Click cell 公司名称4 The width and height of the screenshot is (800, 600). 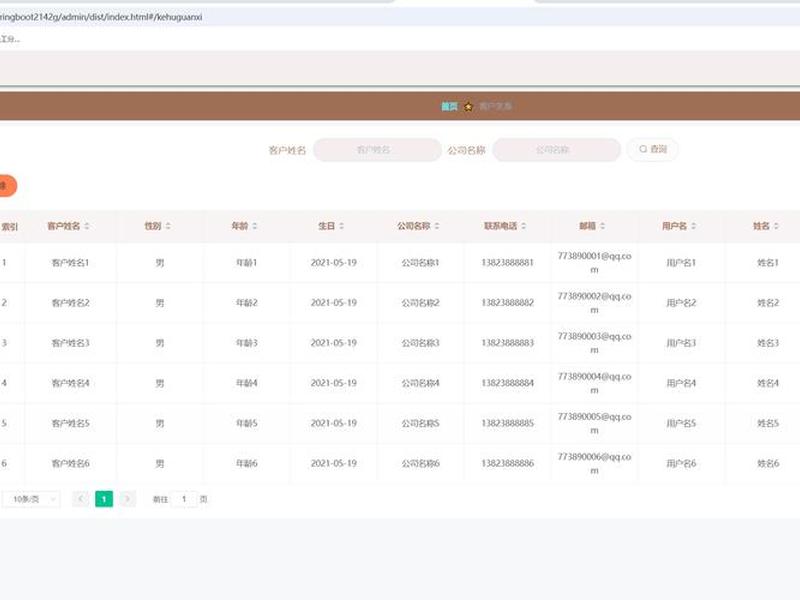click(420, 383)
